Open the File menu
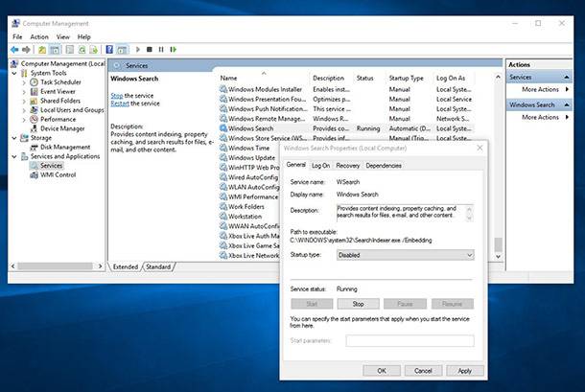This screenshot has height=392, width=585. pyautogui.click(x=17, y=37)
